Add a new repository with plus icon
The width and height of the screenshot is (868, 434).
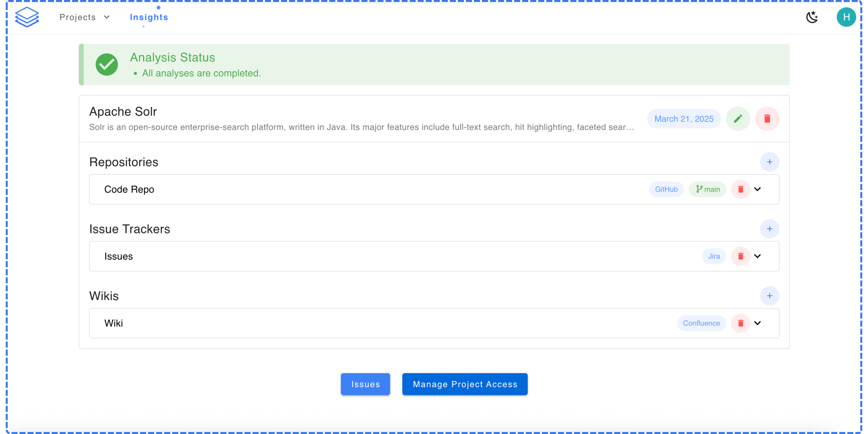[x=769, y=162]
